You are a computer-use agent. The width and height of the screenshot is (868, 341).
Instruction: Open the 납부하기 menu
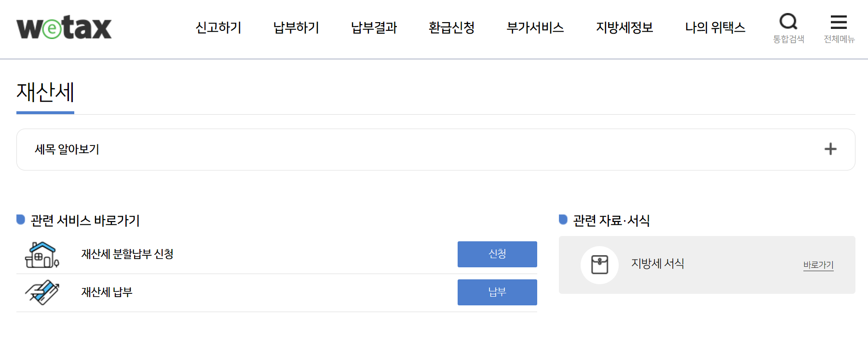(296, 28)
